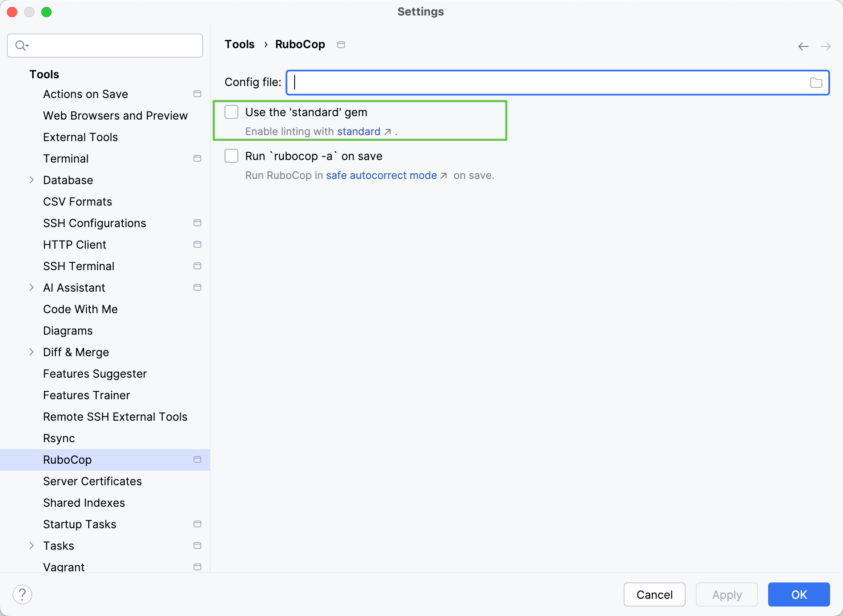The height and width of the screenshot is (616, 843).
Task: Open Server Certificates settings
Action: coord(92,481)
